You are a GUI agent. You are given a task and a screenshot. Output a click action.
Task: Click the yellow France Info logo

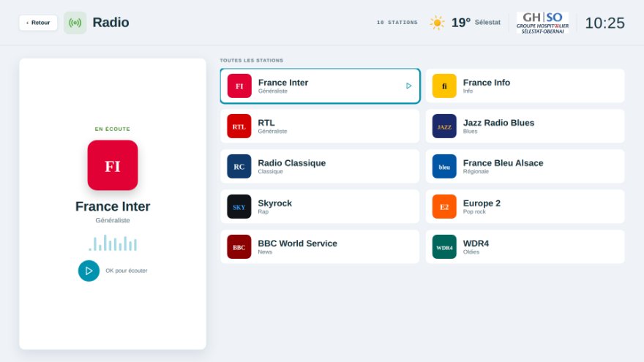(x=444, y=86)
